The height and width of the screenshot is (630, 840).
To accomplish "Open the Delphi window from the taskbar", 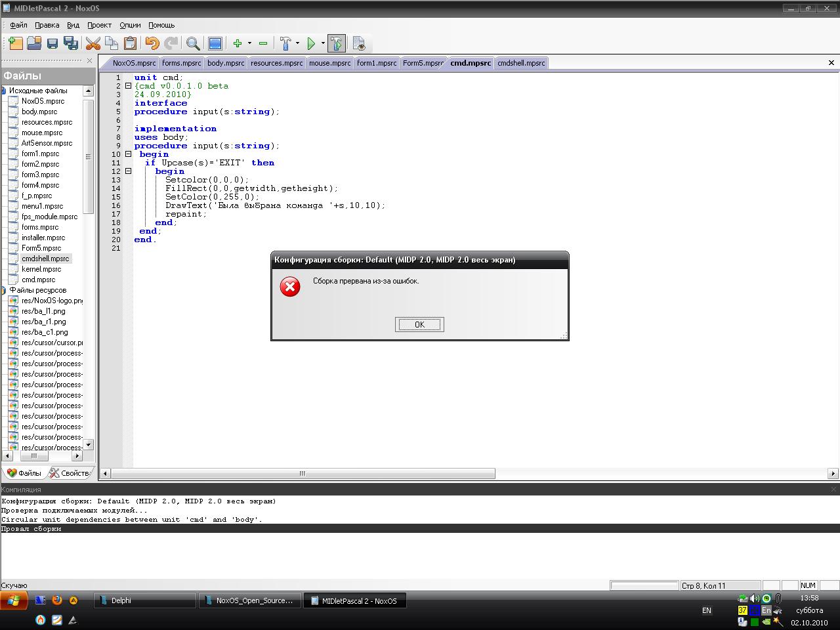I will (144, 600).
